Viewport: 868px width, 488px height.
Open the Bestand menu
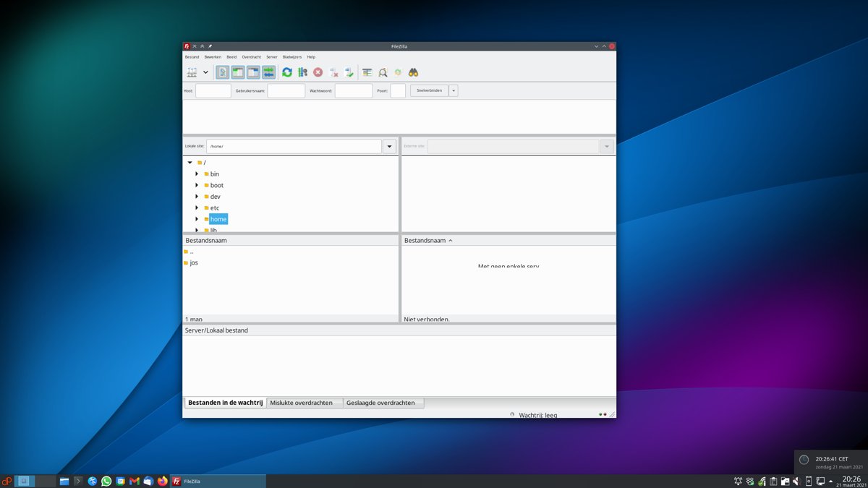192,56
